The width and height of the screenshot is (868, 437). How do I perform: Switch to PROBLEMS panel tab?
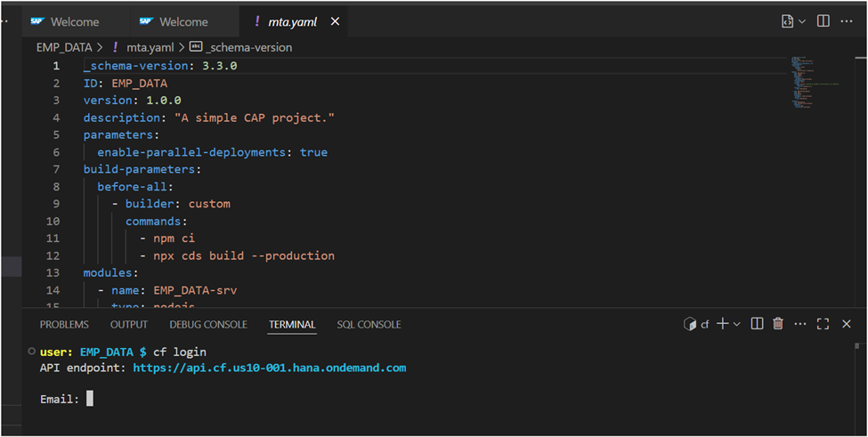pos(64,325)
